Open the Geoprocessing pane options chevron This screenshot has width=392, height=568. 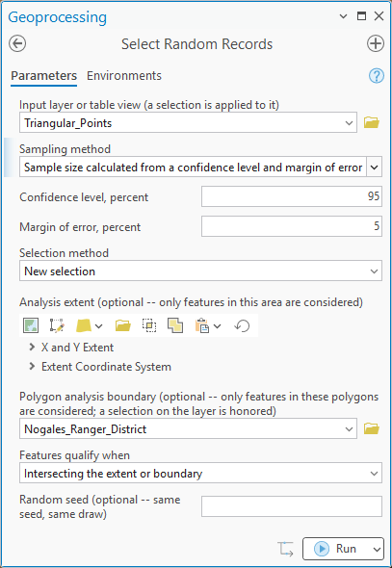coord(343,16)
